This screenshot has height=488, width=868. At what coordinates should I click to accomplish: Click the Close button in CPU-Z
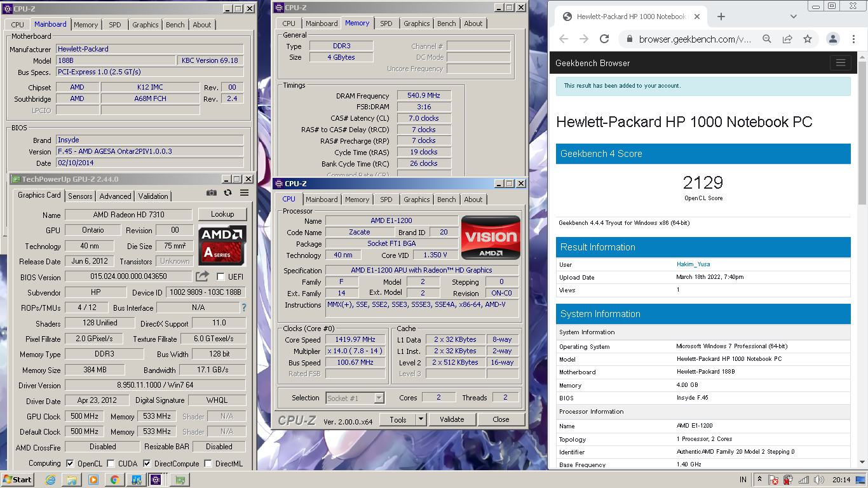point(501,419)
